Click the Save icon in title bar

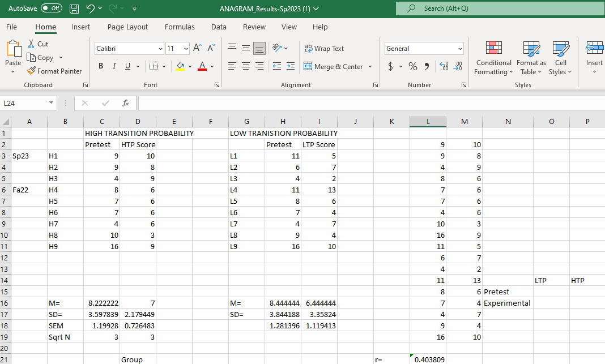(74, 8)
